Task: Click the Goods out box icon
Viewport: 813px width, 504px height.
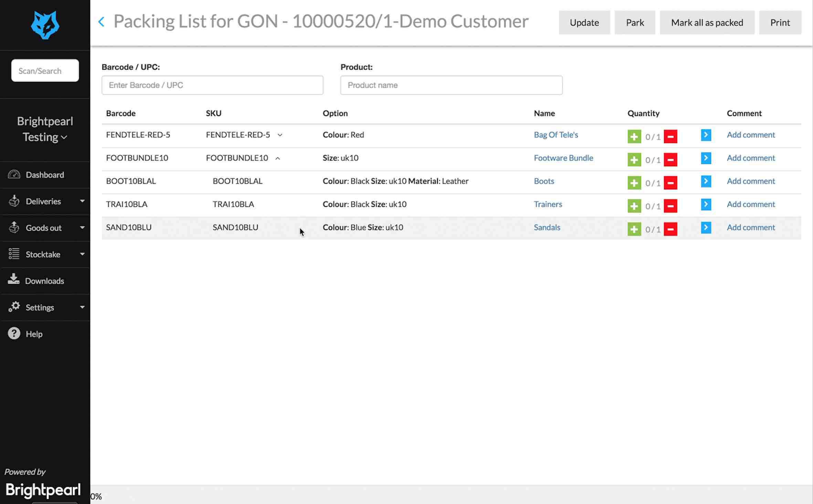Action: (14, 227)
